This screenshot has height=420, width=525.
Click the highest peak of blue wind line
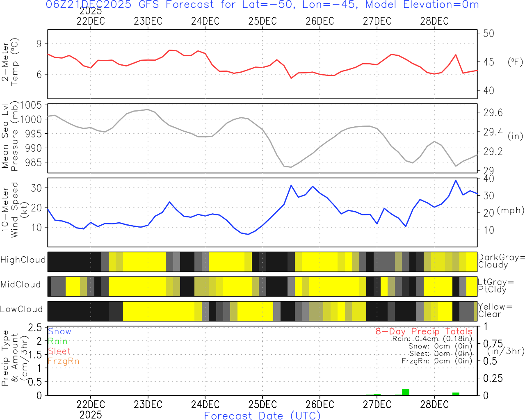456,180
